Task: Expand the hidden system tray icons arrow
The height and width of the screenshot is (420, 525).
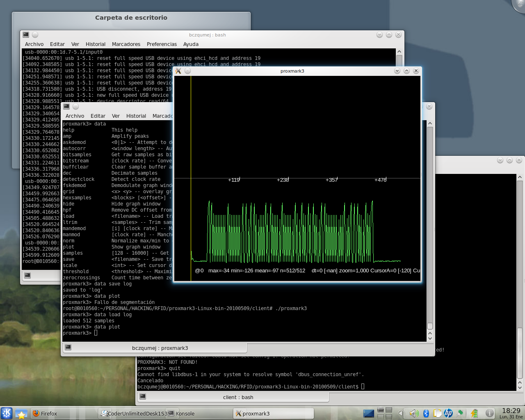Action: click(x=401, y=413)
